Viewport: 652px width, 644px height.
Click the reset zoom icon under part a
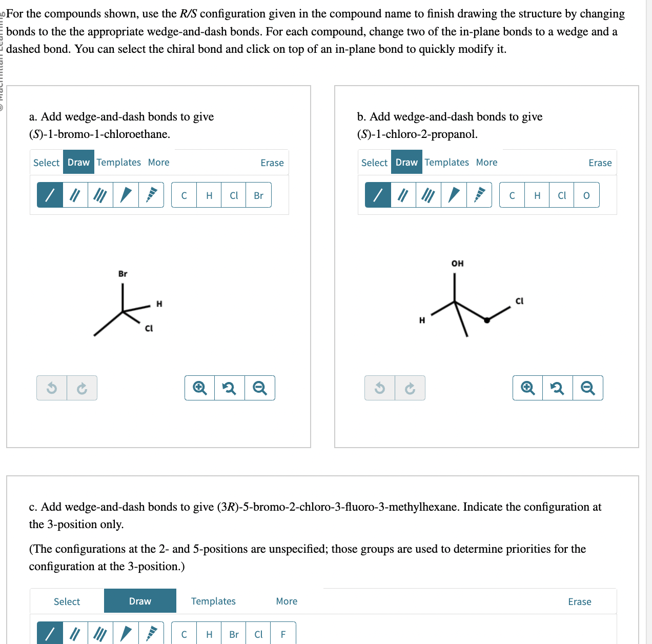click(x=229, y=388)
